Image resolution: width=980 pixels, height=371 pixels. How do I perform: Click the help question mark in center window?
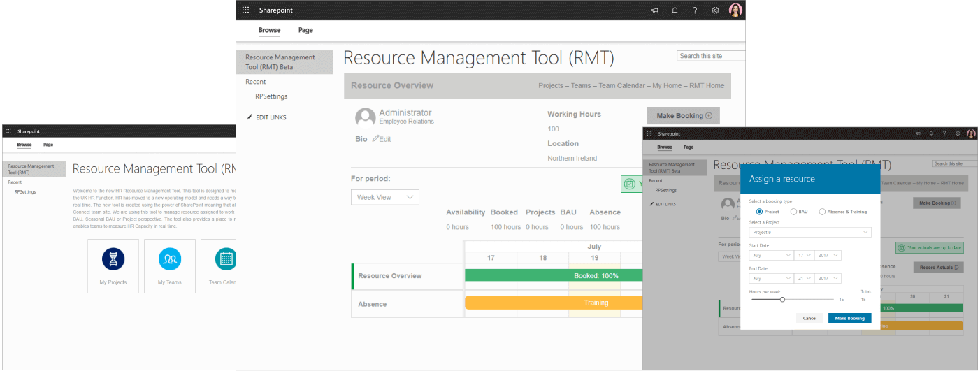pos(695,10)
